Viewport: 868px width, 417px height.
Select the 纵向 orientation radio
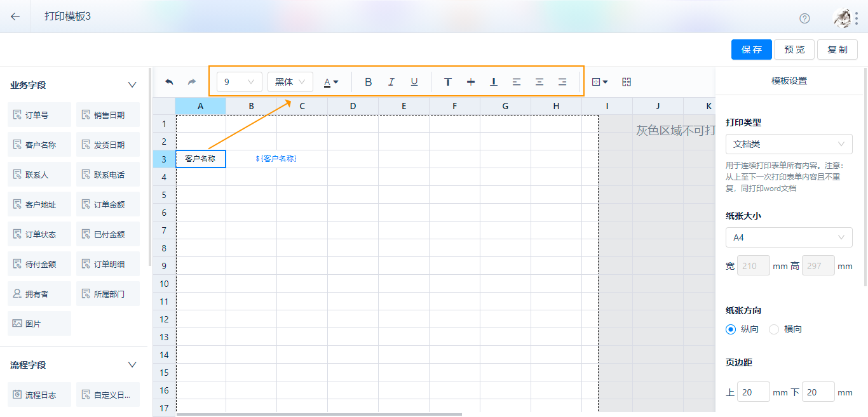731,329
